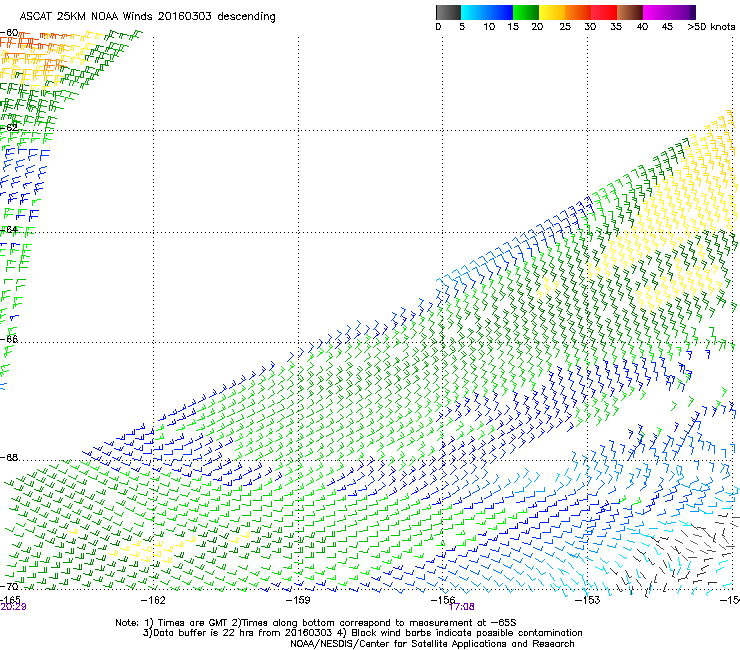The width and height of the screenshot is (740, 650).
Task: Click the '-162' longitude axis label
Action: coord(153,600)
